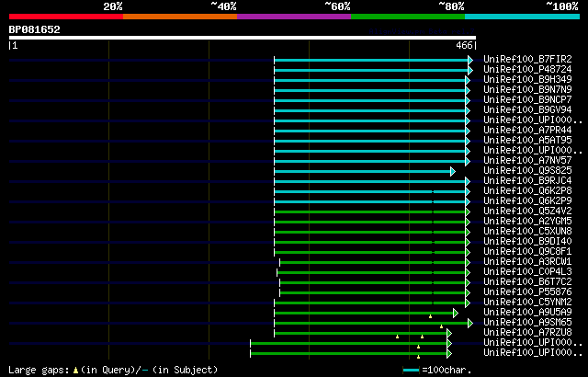Image resolution: width=588 pixels, height=377 pixels.
Task: Select hit label UniRef100_B9RJC4
Action: point(527,181)
